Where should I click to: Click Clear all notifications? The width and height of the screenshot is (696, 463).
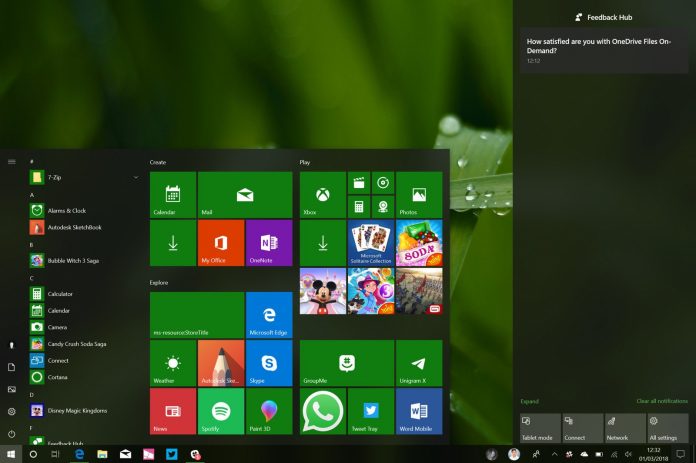tap(661, 400)
